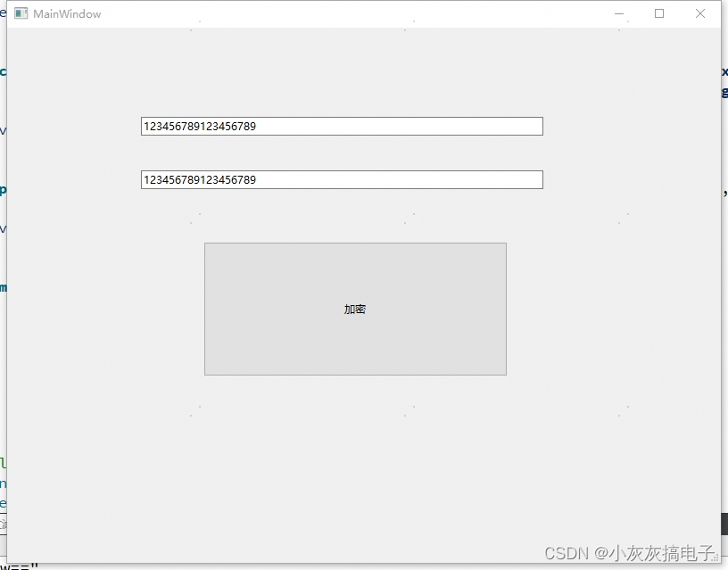Viewport: 728px width, 570px height.
Task: Click the blue "x" code text at right edge
Action: [723, 71]
